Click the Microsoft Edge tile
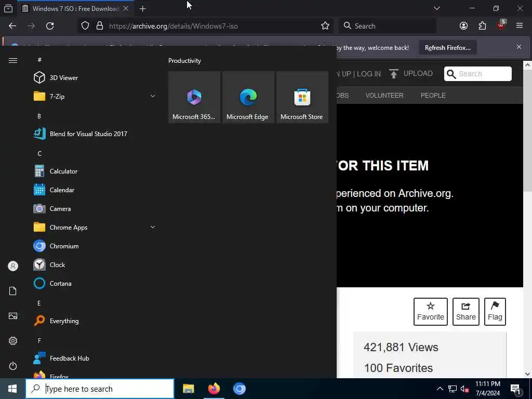532x399 pixels. tap(248, 97)
